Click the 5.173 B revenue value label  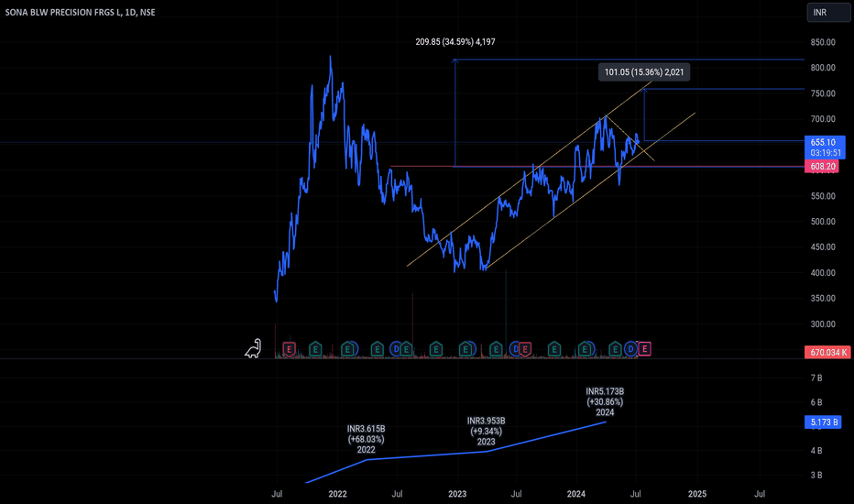coord(823,422)
